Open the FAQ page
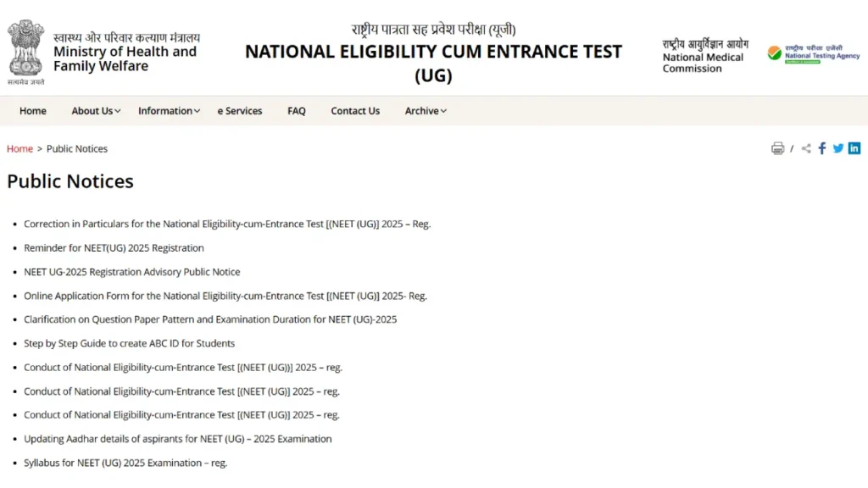 [x=296, y=110]
